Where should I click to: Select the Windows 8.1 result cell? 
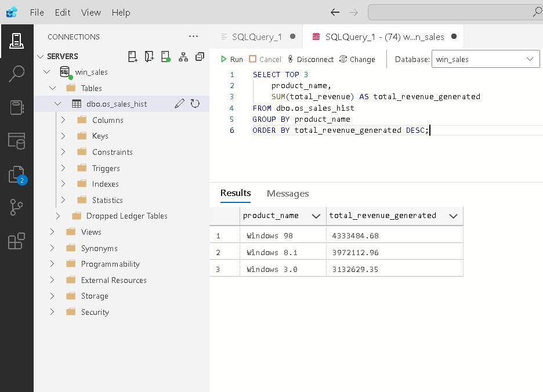pyautogui.click(x=283, y=252)
